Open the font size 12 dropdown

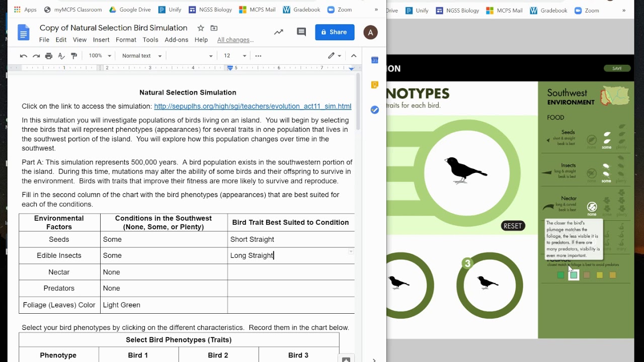coord(235,56)
